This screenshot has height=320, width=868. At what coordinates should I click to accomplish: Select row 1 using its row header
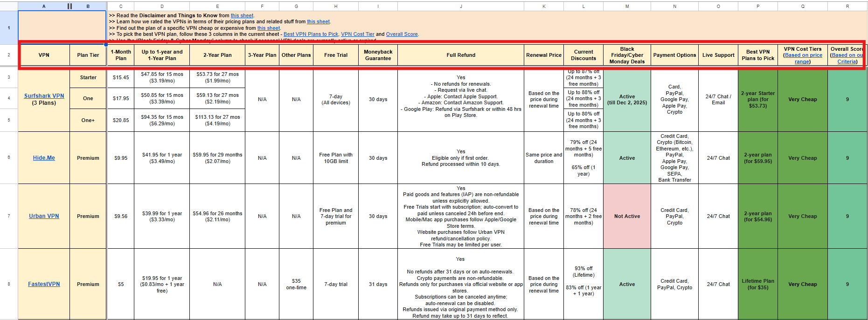tap(8, 27)
